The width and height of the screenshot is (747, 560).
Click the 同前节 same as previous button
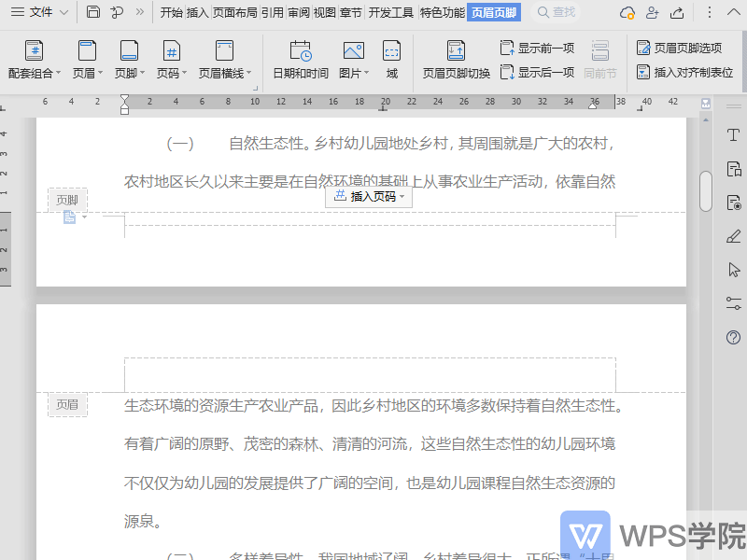pos(599,59)
